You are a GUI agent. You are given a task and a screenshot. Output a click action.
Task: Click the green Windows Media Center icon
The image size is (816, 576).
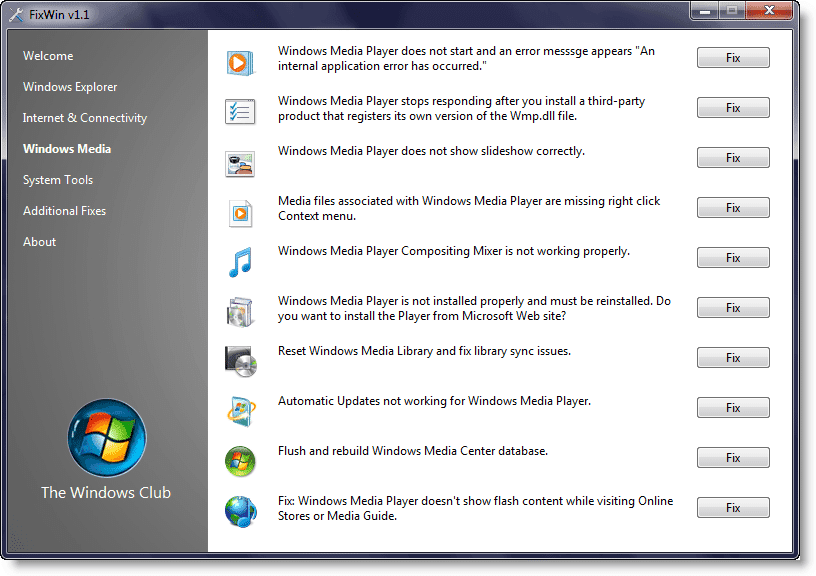click(240, 461)
